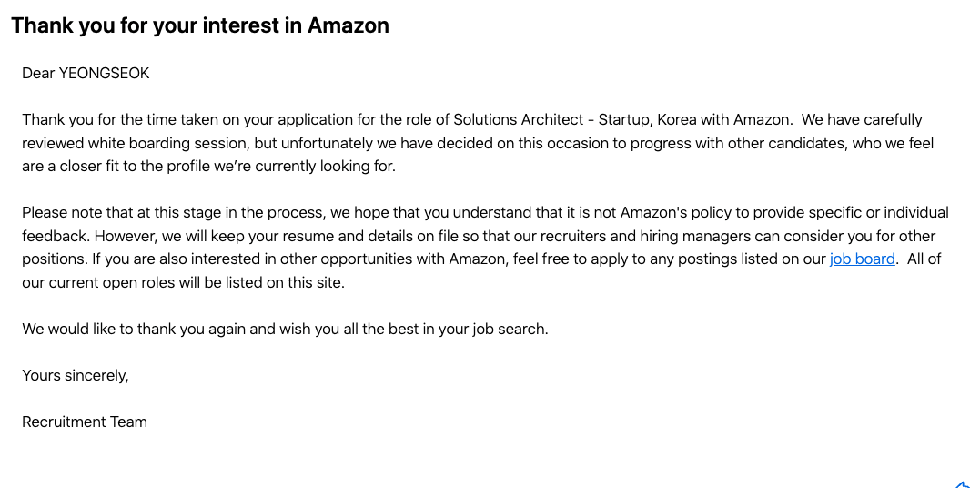Click the words "Amazon's policy" in the email
Image resolution: width=980 pixels, height=488 pixels.
pos(674,213)
